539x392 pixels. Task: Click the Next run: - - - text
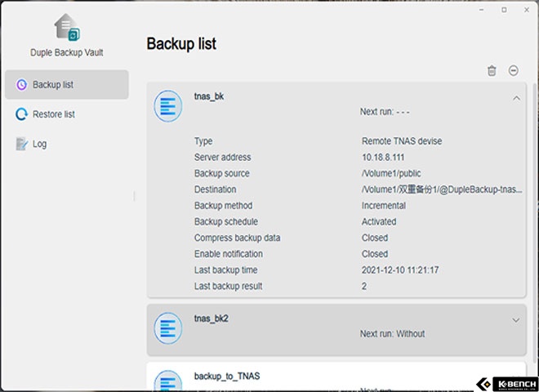pyautogui.click(x=385, y=112)
